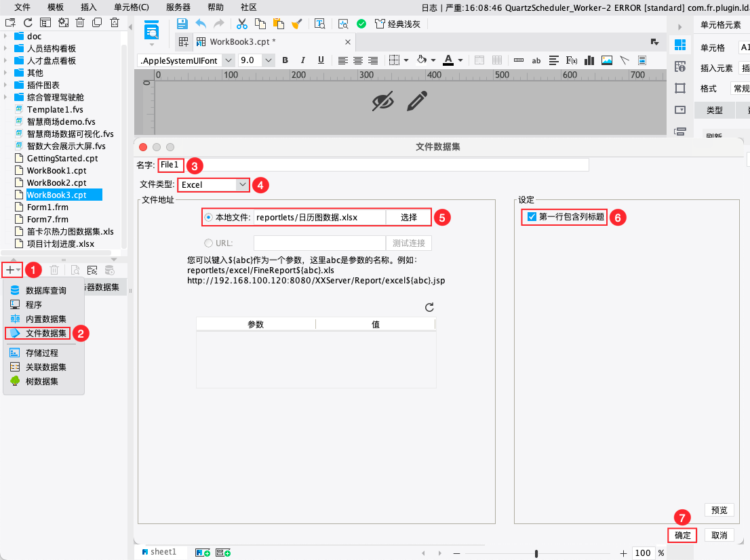Screen dimensions: 750x560
Task: Apply bold formatting
Action: pos(285,60)
